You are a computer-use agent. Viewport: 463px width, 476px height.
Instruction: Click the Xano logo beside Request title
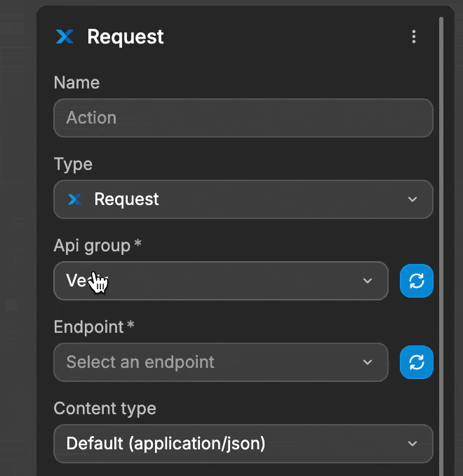click(x=65, y=37)
